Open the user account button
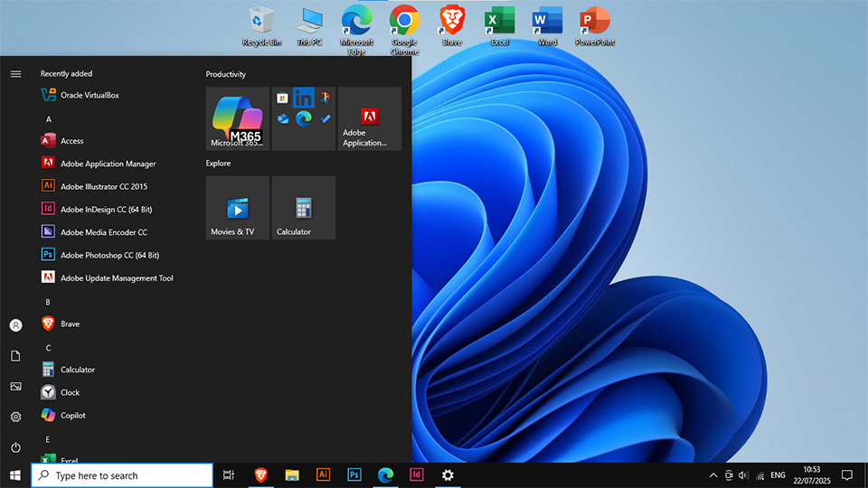Image resolution: width=868 pixels, height=488 pixels. point(15,325)
